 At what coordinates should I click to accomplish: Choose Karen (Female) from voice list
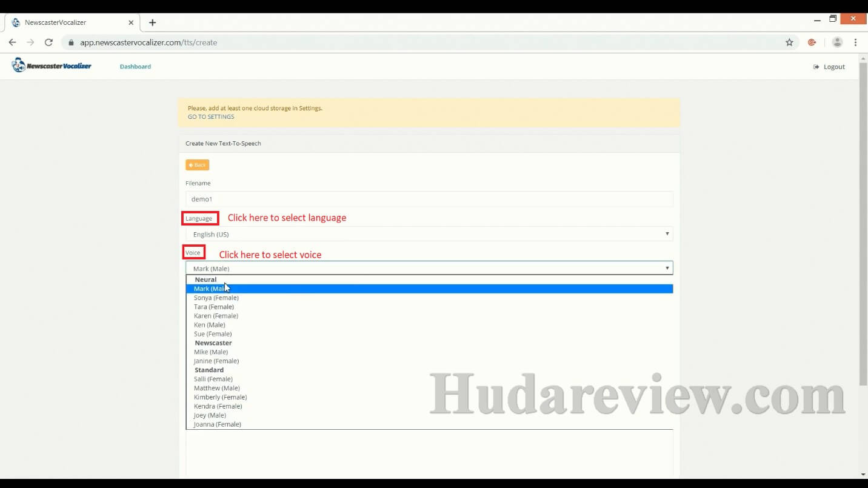pyautogui.click(x=430, y=316)
